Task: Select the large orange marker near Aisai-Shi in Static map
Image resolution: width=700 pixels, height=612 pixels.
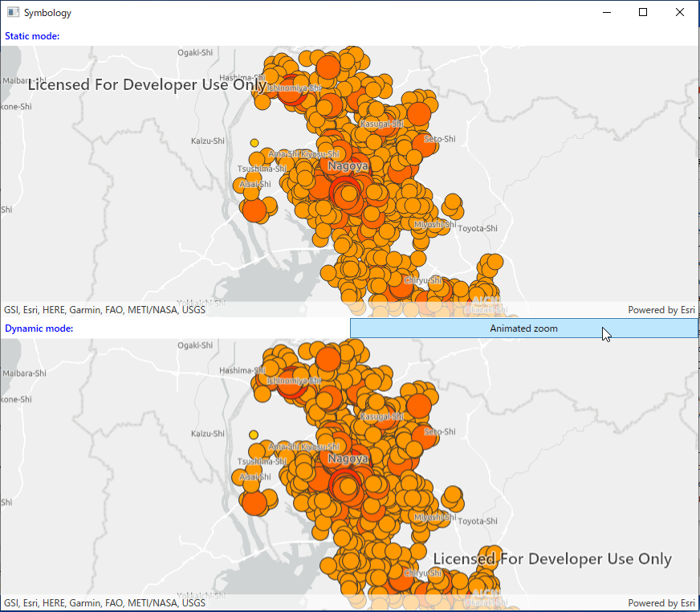Action: pos(253,210)
